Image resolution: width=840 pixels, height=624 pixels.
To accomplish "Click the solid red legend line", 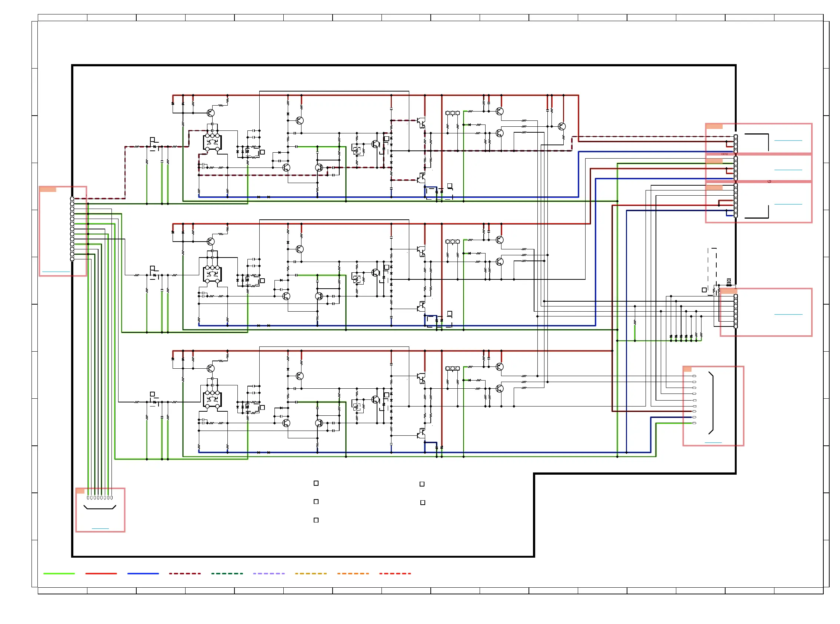I will (101, 573).
